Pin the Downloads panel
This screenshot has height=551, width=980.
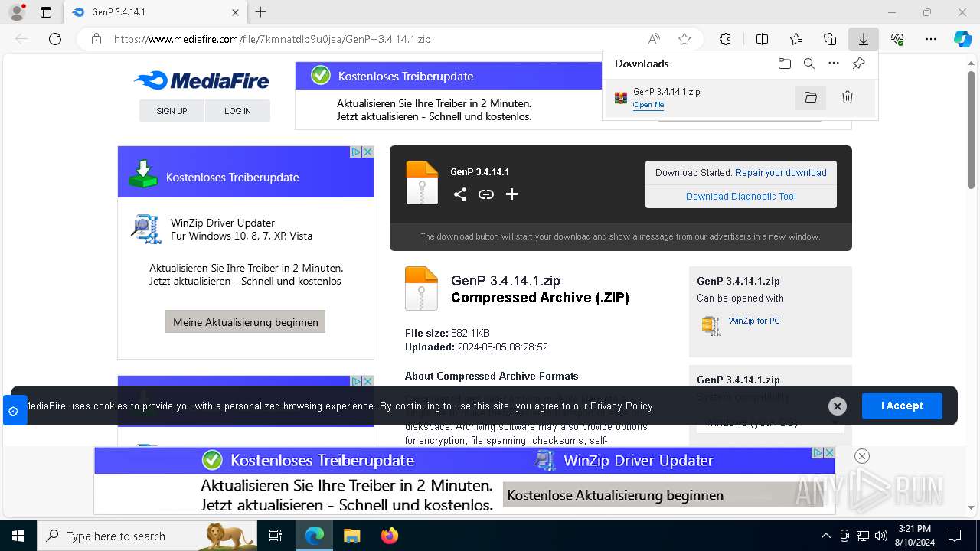(x=859, y=64)
